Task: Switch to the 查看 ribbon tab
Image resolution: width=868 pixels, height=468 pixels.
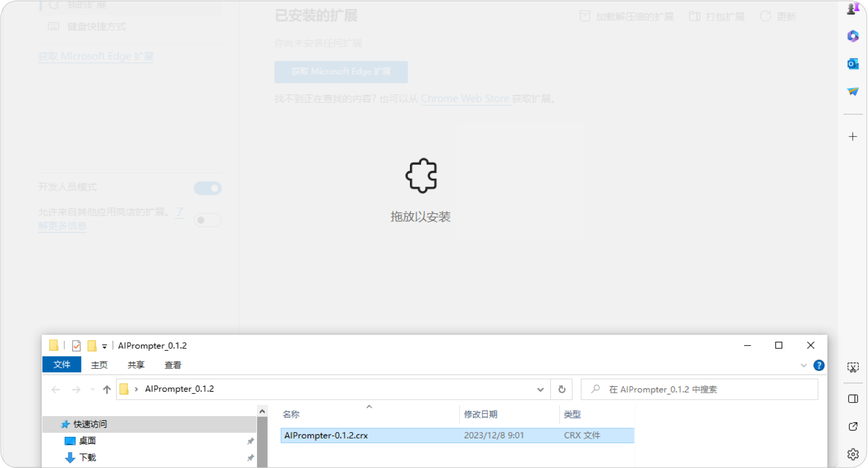Action: [x=173, y=365]
